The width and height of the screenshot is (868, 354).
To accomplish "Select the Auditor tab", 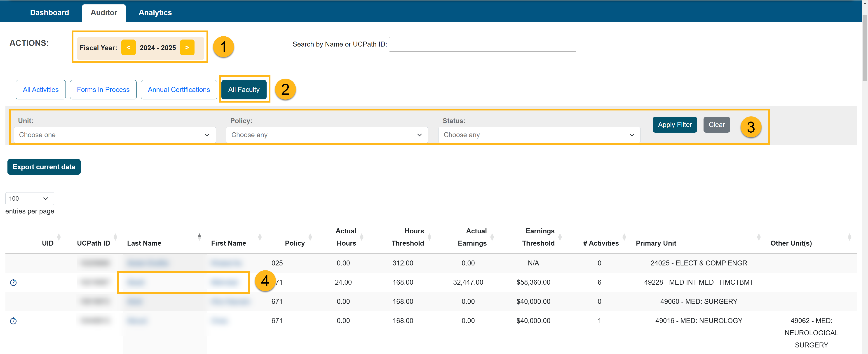I will pyautogui.click(x=104, y=12).
